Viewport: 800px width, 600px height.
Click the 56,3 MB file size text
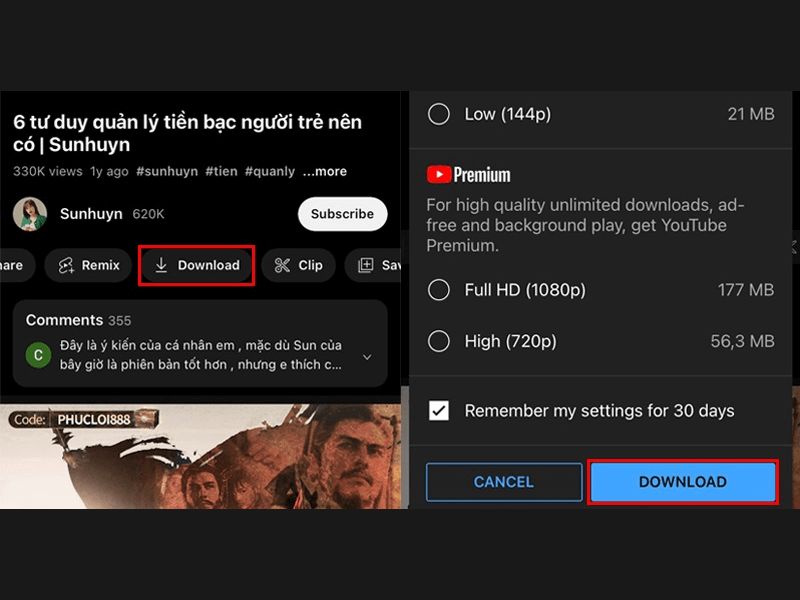pyautogui.click(x=742, y=341)
